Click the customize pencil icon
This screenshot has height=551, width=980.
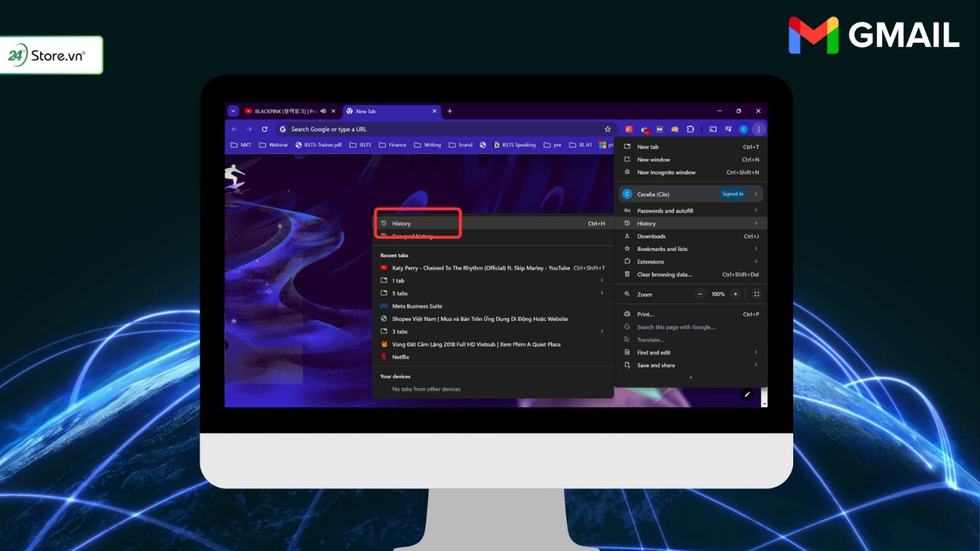pyautogui.click(x=747, y=395)
